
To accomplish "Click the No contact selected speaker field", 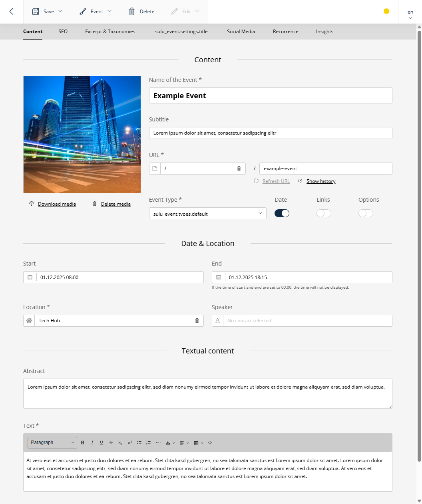I will pyautogui.click(x=302, y=321).
